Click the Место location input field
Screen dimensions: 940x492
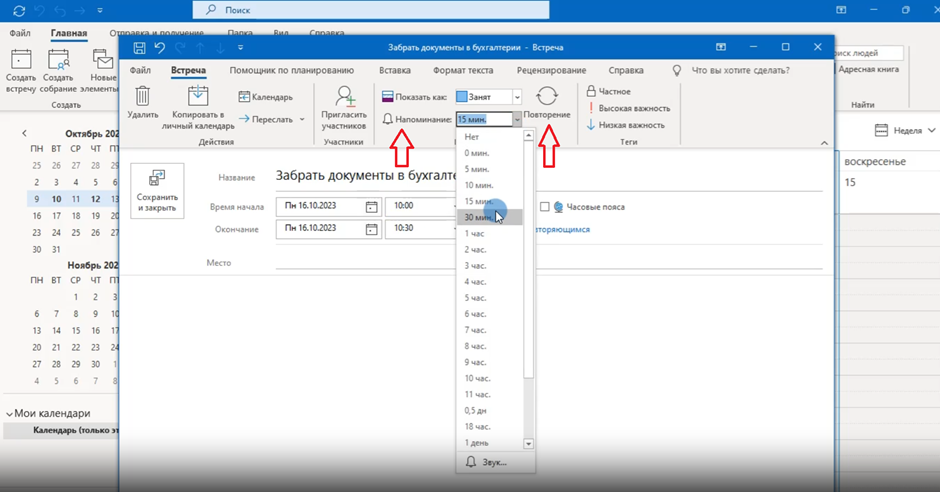pos(548,263)
